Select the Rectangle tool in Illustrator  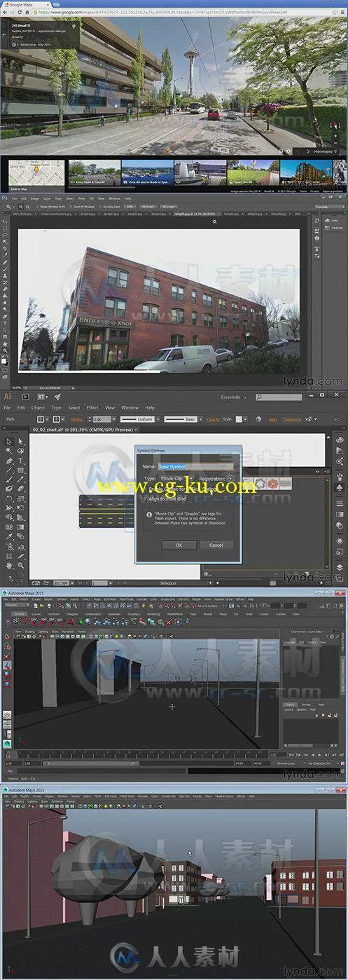coord(20,471)
